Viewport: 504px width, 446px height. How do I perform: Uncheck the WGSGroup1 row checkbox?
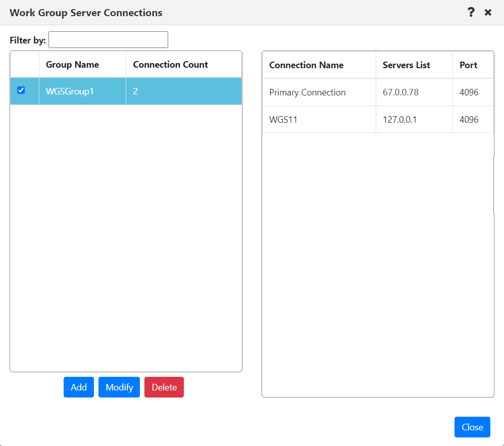coord(21,90)
